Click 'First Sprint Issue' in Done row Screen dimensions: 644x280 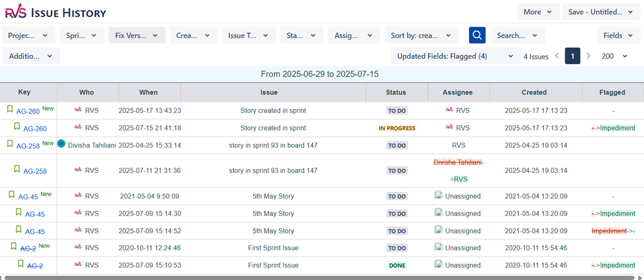273,265
